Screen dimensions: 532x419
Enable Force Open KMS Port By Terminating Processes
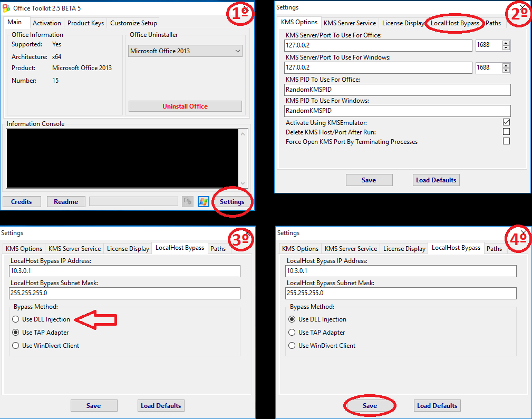pyautogui.click(x=506, y=141)
